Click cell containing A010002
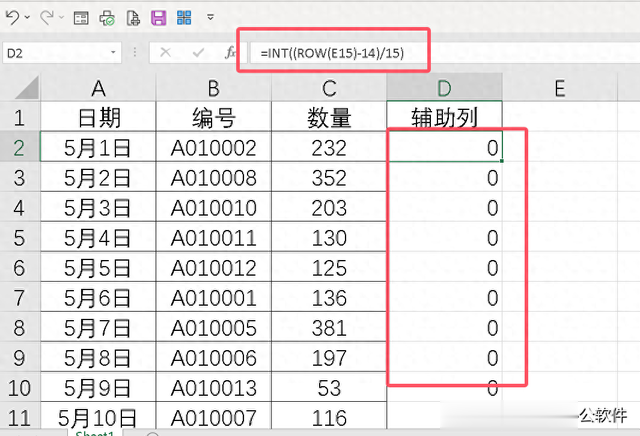640x436 pixels. pos(213,147)
